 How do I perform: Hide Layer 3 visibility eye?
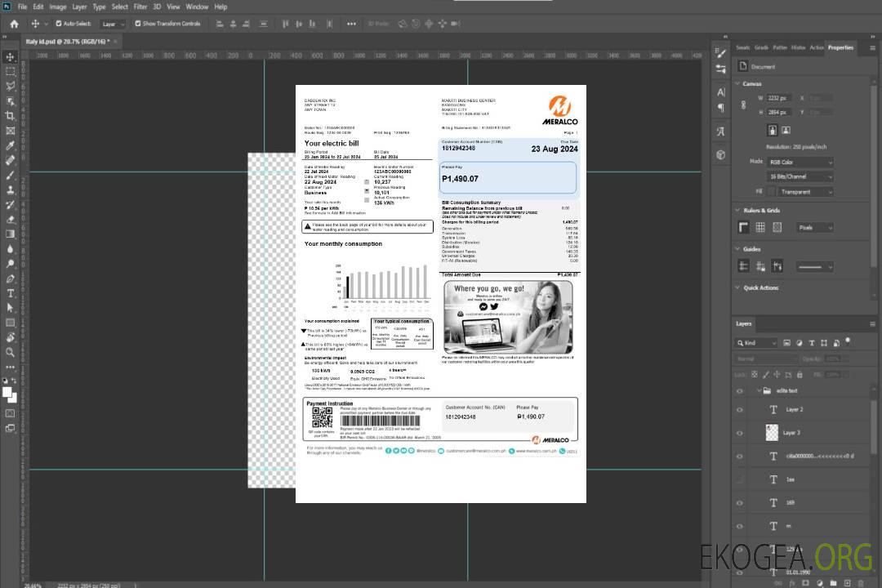point(740,434)
